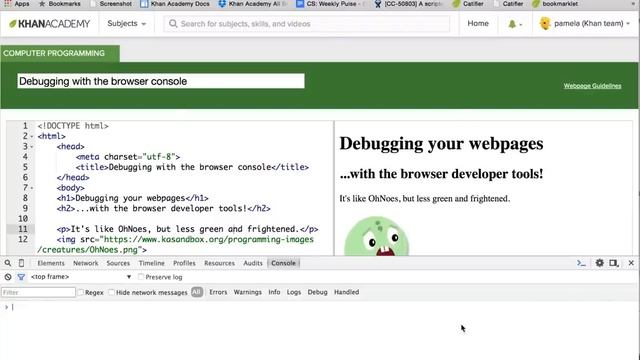Viewport: 640px width, 360px height.
Task: Filter console by Handled
Action: 347,292
